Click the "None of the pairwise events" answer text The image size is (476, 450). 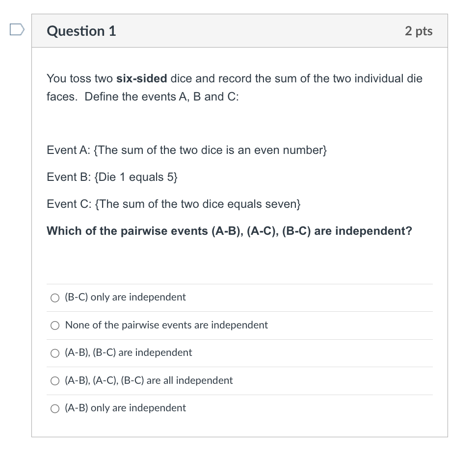pos(166,325)
